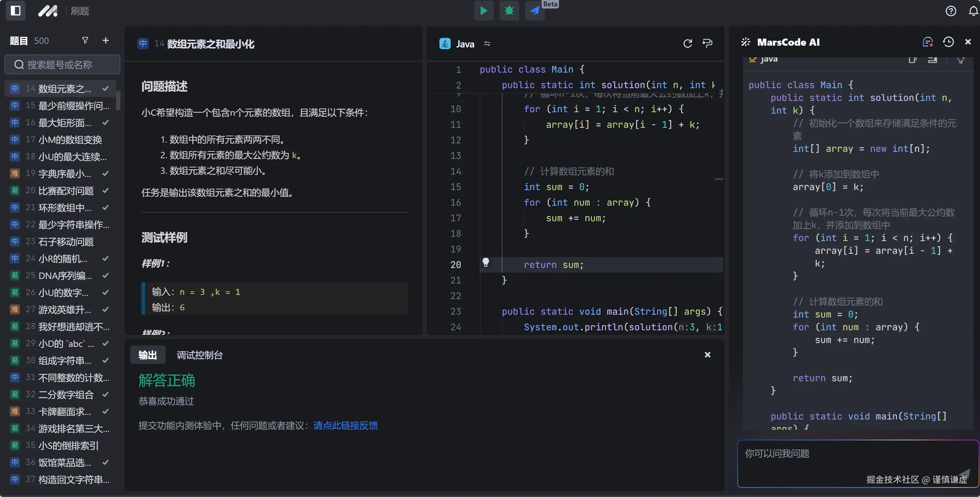Open the Java language selector
Screen dimensions: 980x497
coord(465,44)
